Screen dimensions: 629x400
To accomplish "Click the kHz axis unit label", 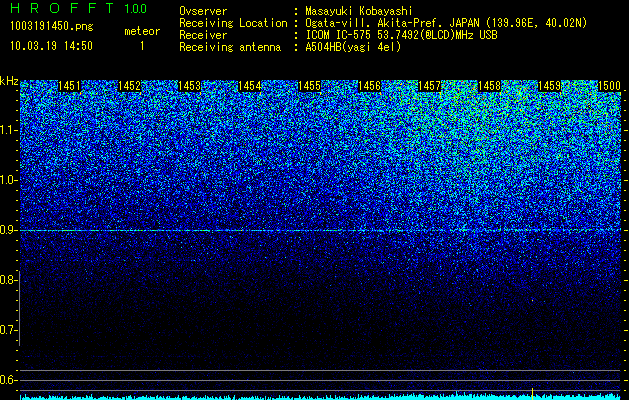I will [x=9, y=81].
